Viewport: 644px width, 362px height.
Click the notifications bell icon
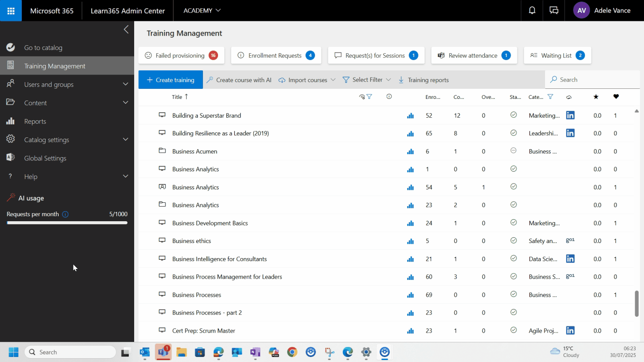(x=532, y=10)
